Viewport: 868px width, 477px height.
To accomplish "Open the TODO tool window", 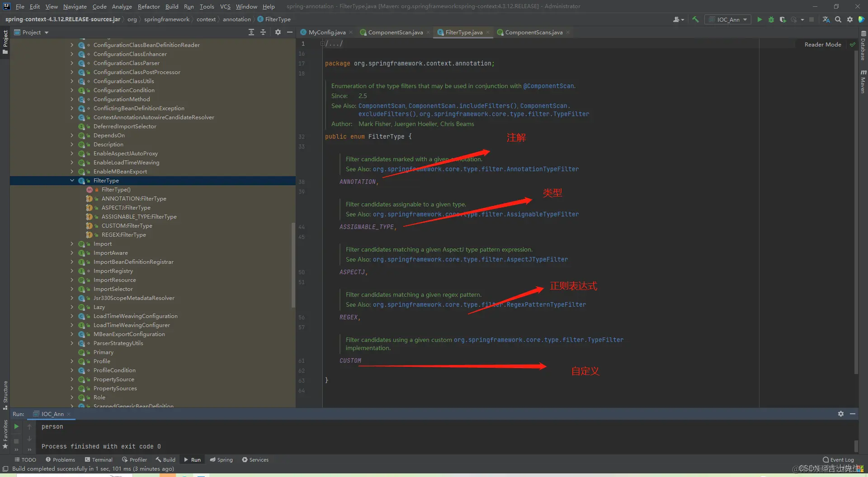I will coord(25,460).
